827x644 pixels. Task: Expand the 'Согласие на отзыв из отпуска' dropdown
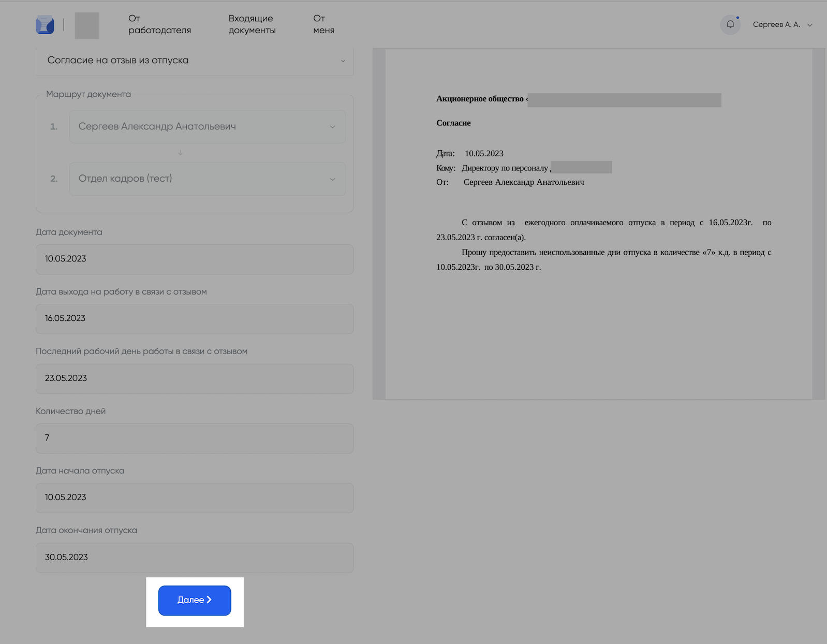(194, 61)
